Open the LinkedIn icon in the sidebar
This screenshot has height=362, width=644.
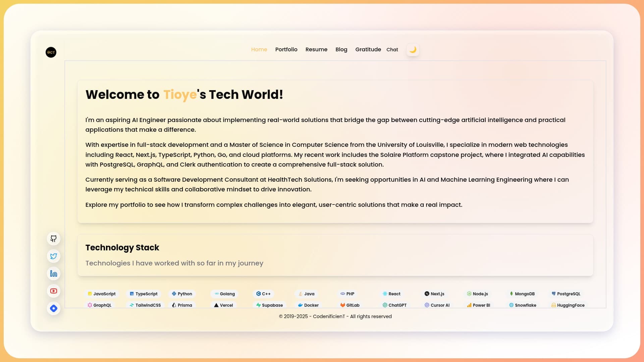click(53, 274)
